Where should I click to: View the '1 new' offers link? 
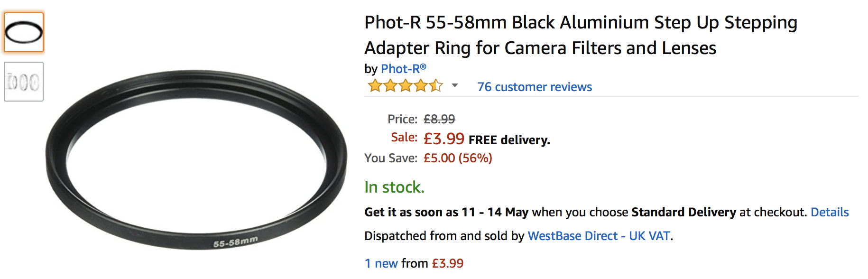pos(381,263)
